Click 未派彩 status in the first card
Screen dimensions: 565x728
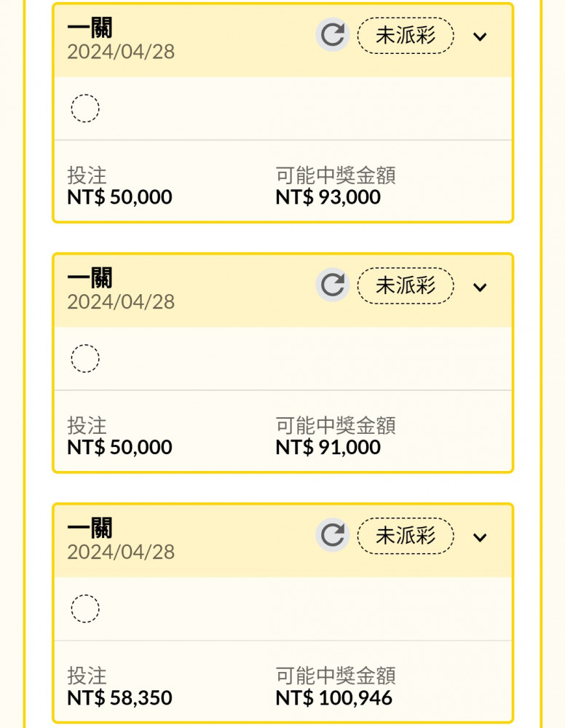click(406, 36)
